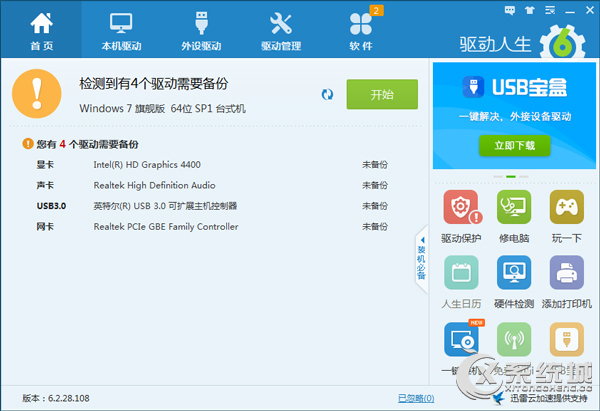Click 迅雷云加速提供支持 text
600x411 pixels.
(x=549, y=398)
